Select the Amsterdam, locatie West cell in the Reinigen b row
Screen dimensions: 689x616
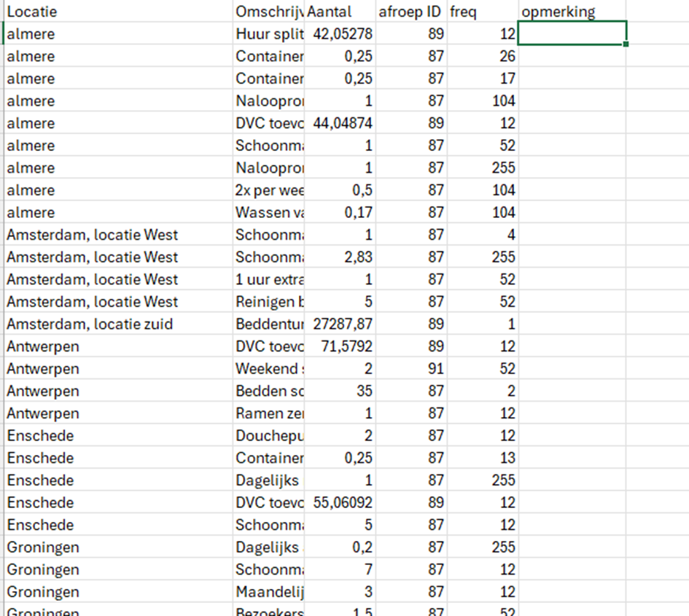118,301
